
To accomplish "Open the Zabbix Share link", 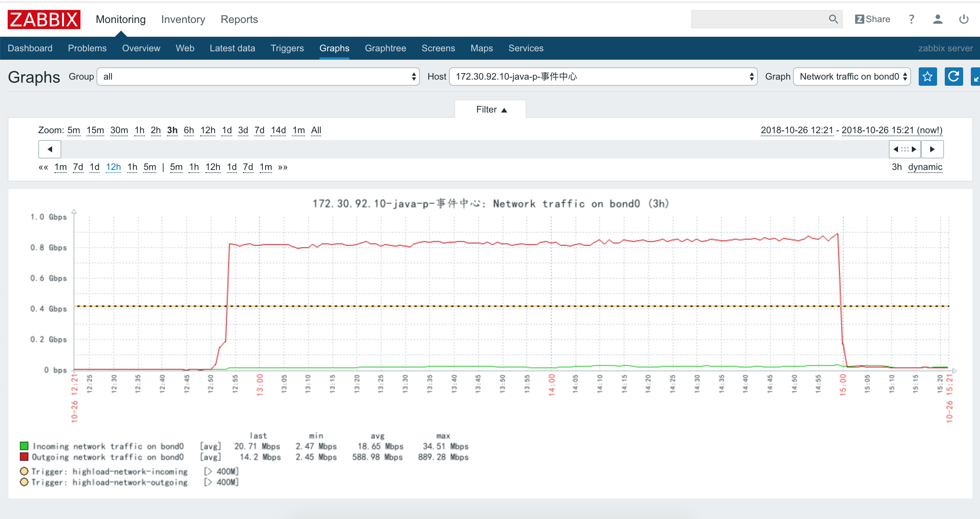I will click(x=872, y=19).
